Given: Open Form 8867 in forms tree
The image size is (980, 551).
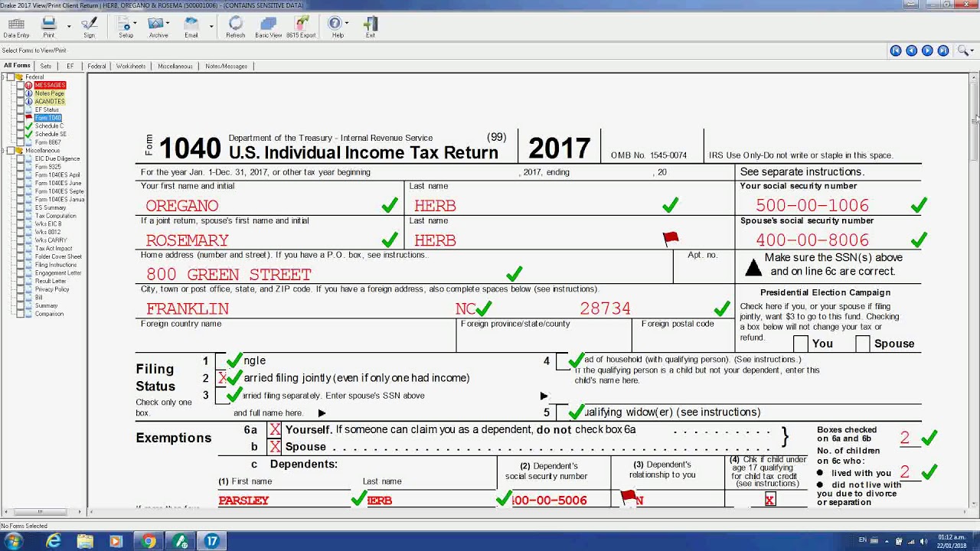Looking at the screenshot, I should tap(47, 142).
